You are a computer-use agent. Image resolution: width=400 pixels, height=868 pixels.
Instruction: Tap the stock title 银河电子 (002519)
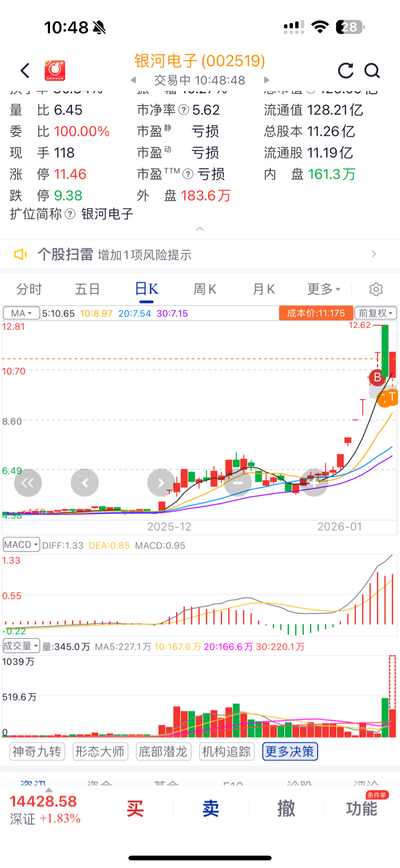pyautogui.click(x=200, y=61)
